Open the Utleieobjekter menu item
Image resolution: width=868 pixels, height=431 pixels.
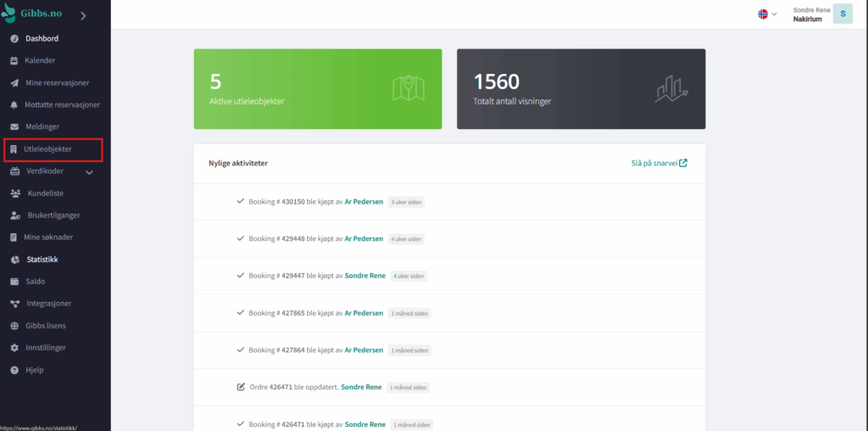tap(48, 149)
